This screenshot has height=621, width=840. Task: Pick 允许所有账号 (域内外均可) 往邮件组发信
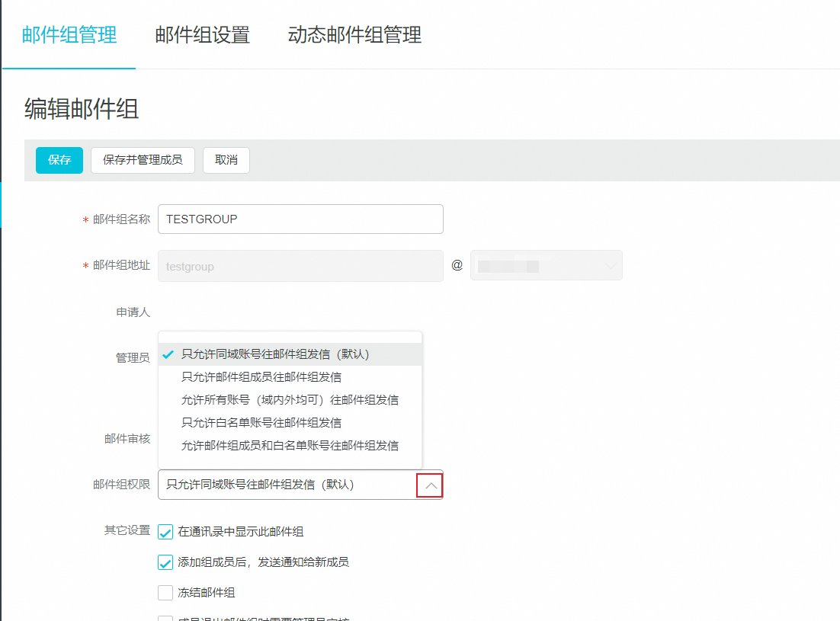pyautogui.click(x=290, y=400)
